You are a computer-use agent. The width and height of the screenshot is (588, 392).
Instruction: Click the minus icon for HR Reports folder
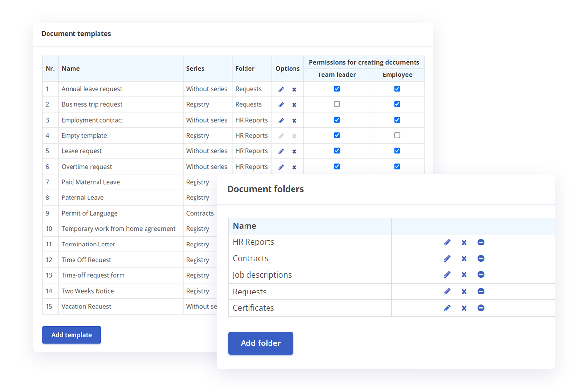click(x=481, y=242)
